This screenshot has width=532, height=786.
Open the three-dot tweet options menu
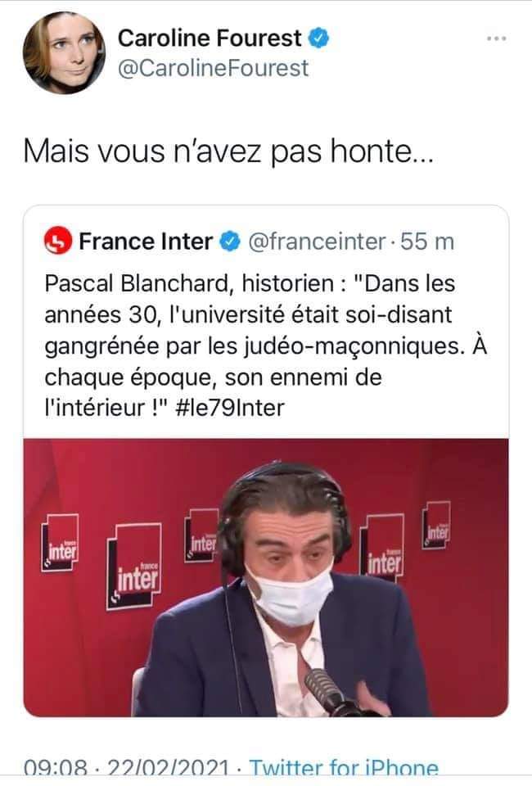497,38
